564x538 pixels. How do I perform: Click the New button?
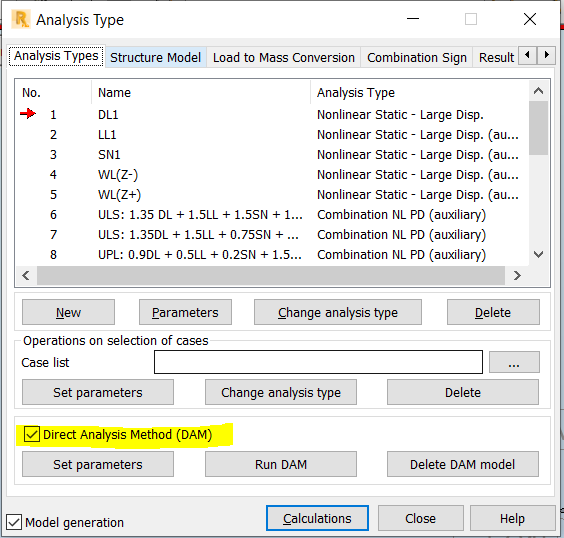tap(68, 312)
